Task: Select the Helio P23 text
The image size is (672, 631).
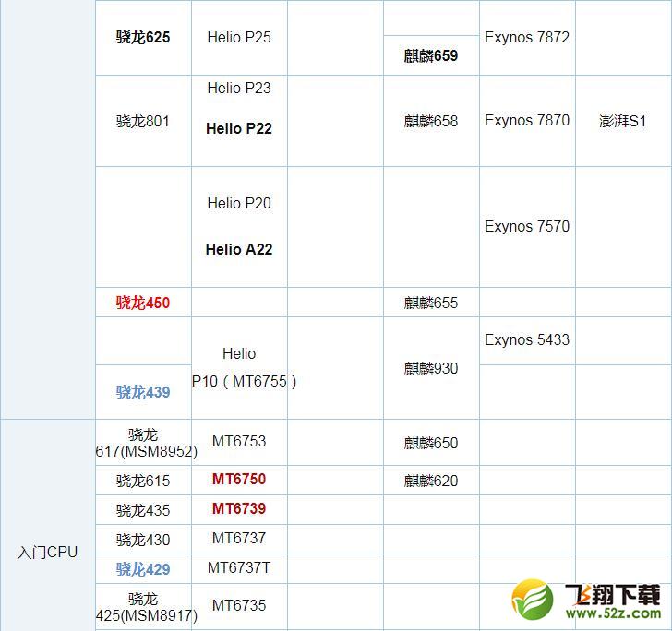Action: 239,88
